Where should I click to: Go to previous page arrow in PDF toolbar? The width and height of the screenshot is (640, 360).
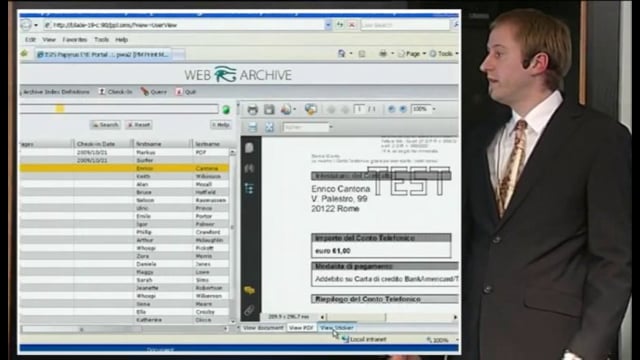[x=331, y=109]
